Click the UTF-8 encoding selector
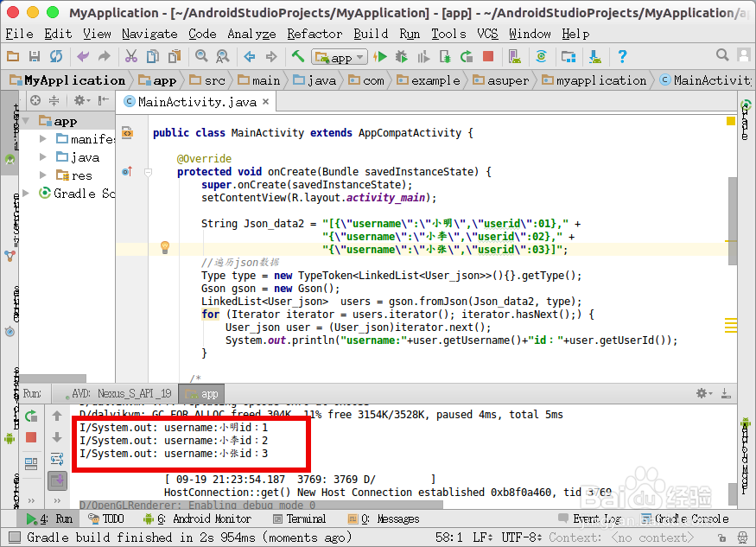756x547 pixels. click(x=522, y=537)
